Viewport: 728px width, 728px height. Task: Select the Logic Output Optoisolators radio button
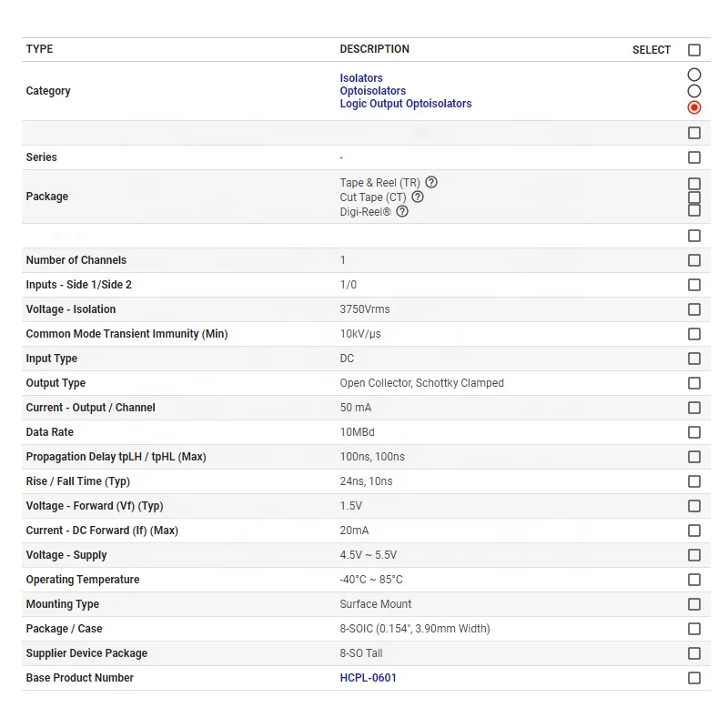tap(694, 107)
